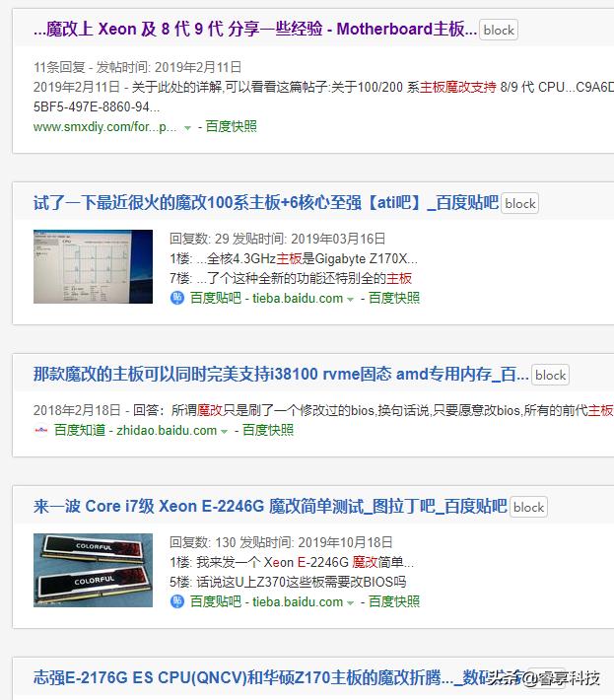Open 百度贴吧 - tieba.baidu.com link in ati吧 result

click(266, 298)
